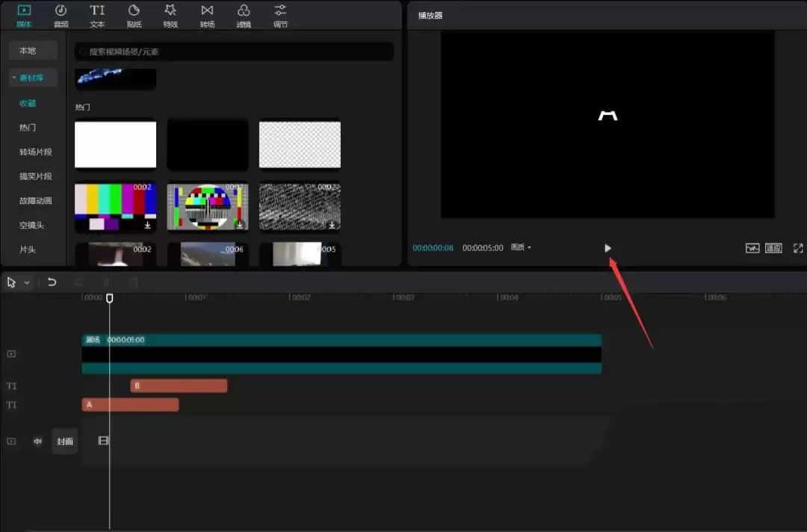Toggle the video track icon left of main clip
Screen dimensions: 807x532
pyautogui.click(x=11, y=354)
